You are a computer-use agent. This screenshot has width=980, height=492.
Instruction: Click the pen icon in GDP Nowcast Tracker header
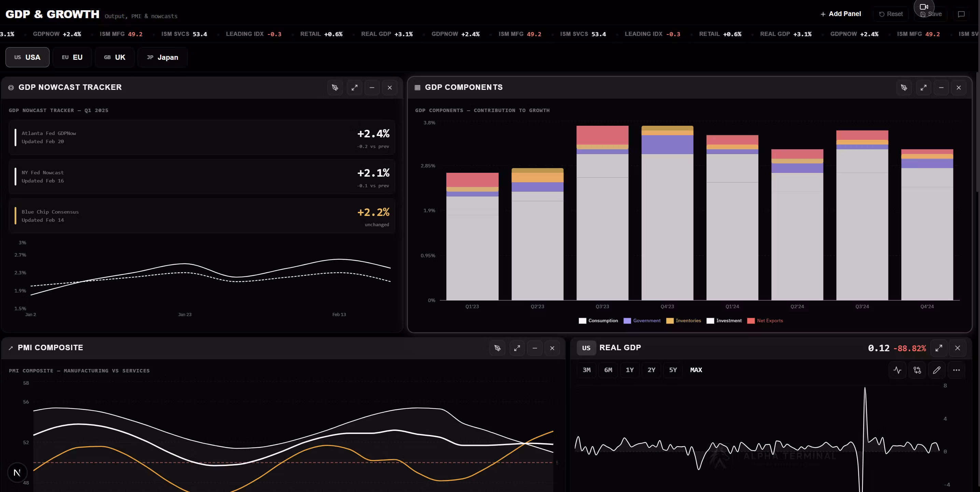point(335,87)
